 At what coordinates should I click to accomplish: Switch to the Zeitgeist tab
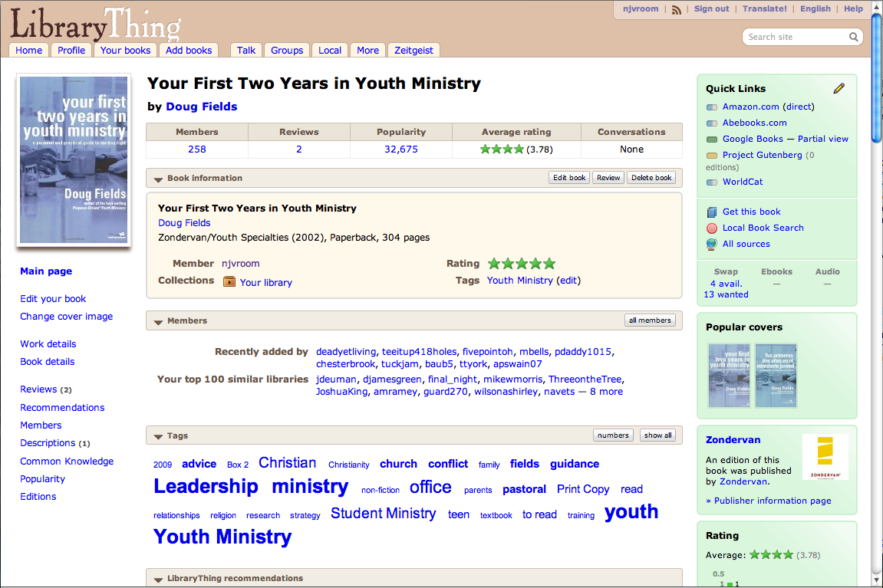click(x=413, y=50)
